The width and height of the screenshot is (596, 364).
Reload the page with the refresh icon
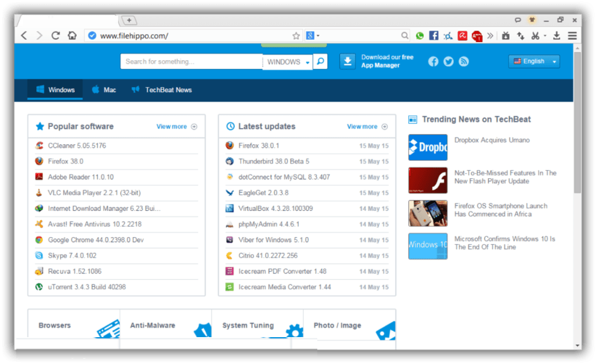pos(56,36)
